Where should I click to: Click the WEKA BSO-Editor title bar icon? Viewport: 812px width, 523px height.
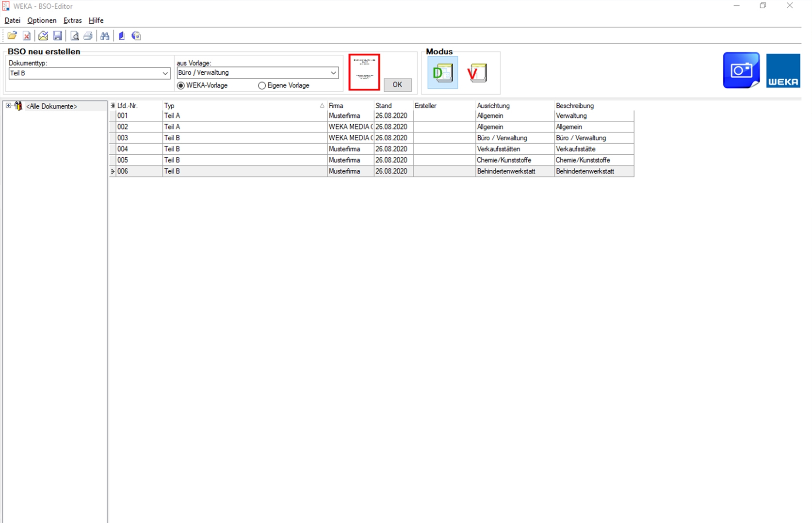[6, 6]
